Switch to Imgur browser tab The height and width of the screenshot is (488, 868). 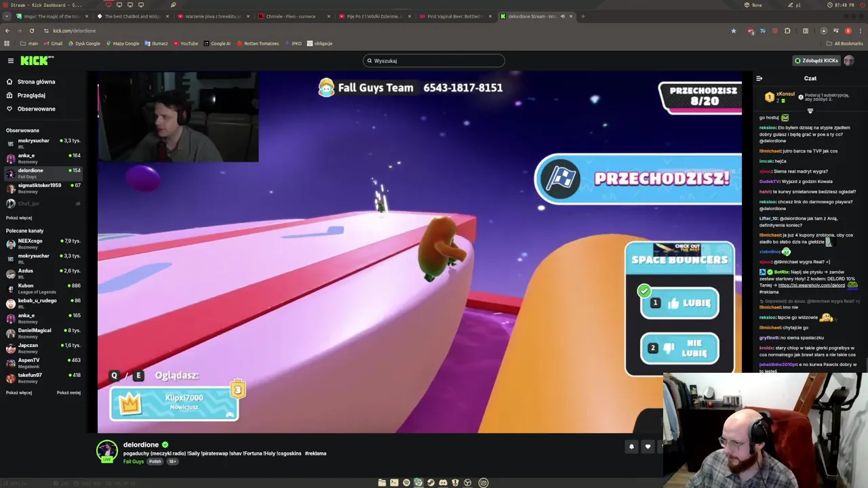pyautogui.click(x=51, y=16)
